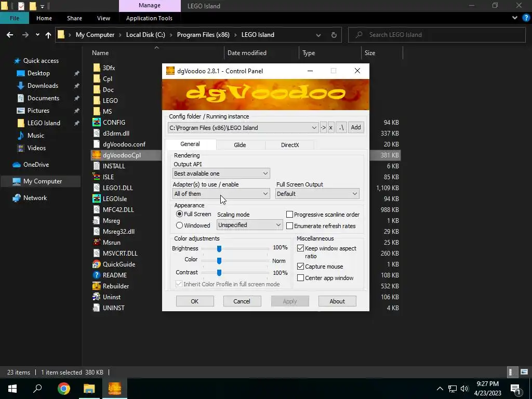Select the Windowed radio button
The image size is (532, 399).
pyautogui.click(x=179, y=225)
